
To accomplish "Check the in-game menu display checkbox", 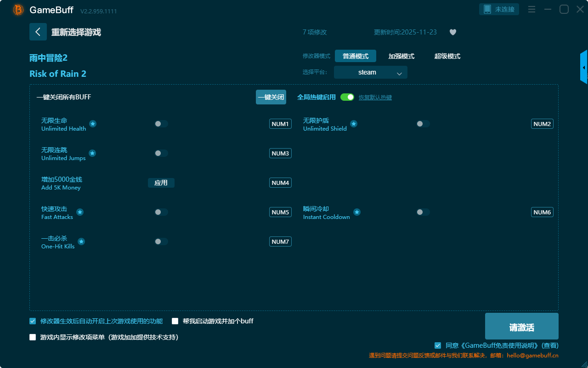I will pos(33,337).
